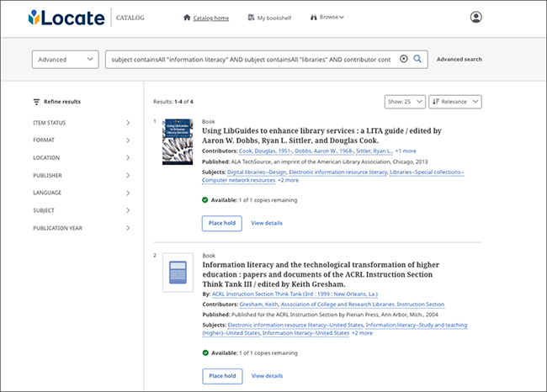
Task: Place hold on Information literacy book
Action: point(222,376)
